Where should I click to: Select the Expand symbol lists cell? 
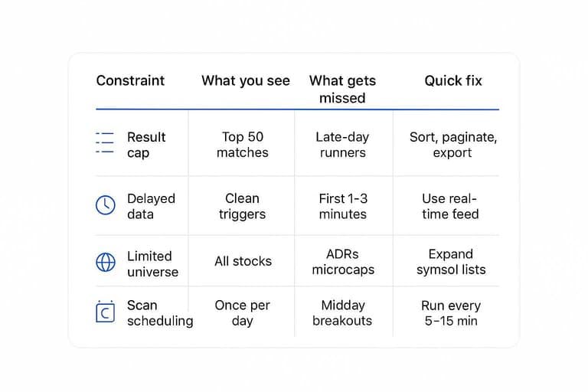coord(451,262)
